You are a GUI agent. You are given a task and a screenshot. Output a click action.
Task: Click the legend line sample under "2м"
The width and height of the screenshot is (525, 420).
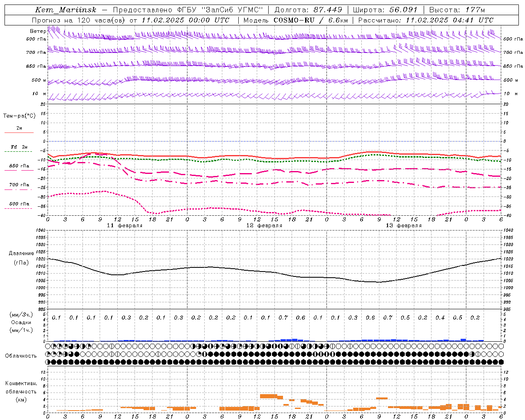pos(18,133)
